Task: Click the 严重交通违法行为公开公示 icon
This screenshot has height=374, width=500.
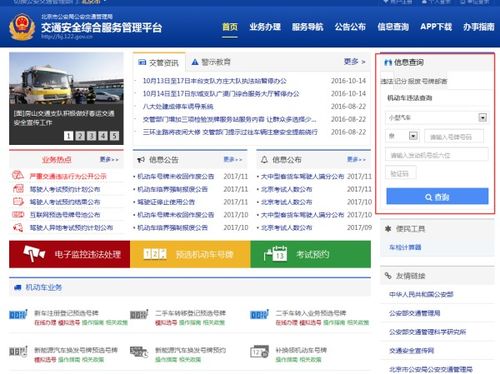Action: coord(18,175)
